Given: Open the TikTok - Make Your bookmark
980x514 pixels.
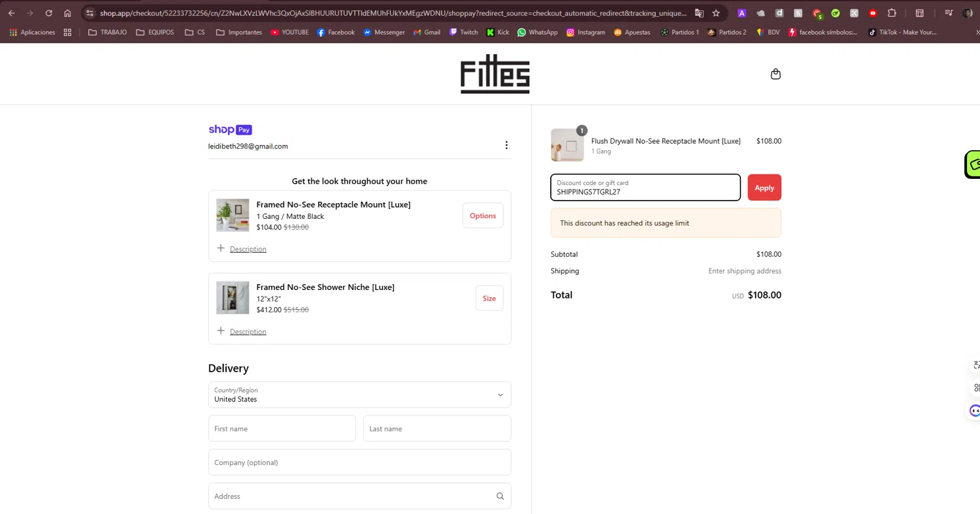Looking at the screenshot, I should (x=902, y=32).
